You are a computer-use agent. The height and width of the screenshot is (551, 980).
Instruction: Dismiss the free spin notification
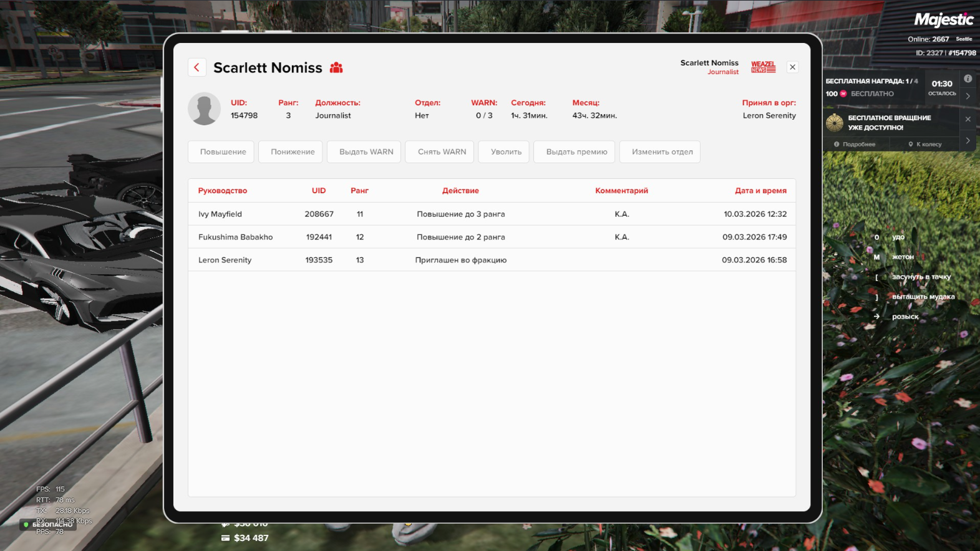click(x=968, y=119)
